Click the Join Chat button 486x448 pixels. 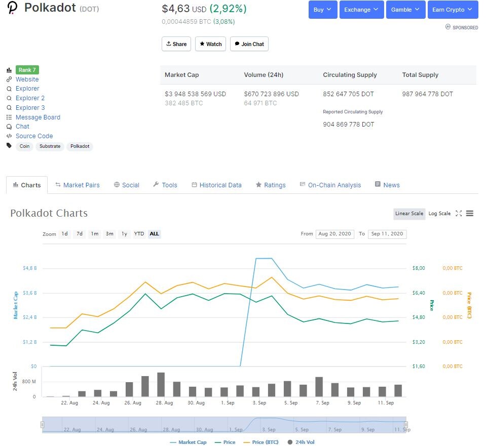[249, 44]
